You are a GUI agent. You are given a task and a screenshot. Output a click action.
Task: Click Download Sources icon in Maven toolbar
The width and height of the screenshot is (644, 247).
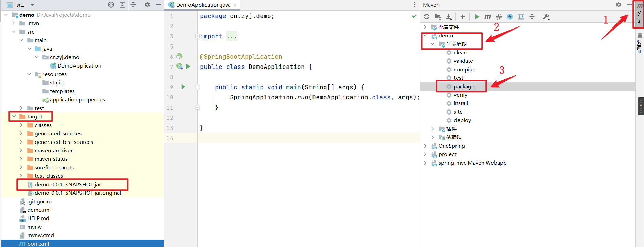(449, 17)
